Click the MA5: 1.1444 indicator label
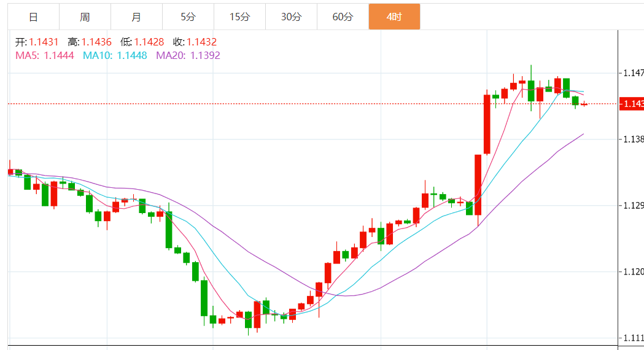The width and height of the screenshot is (644, 350). 44,55
